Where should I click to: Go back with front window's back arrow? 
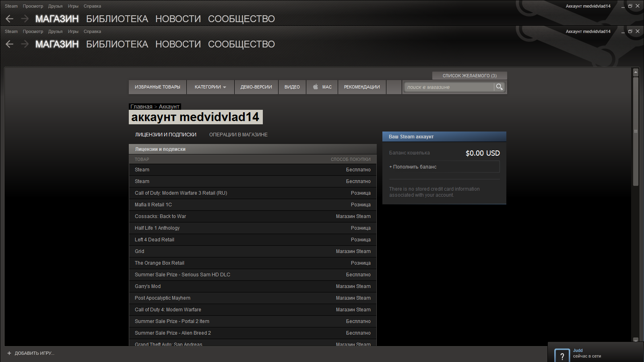coord(10,44)
